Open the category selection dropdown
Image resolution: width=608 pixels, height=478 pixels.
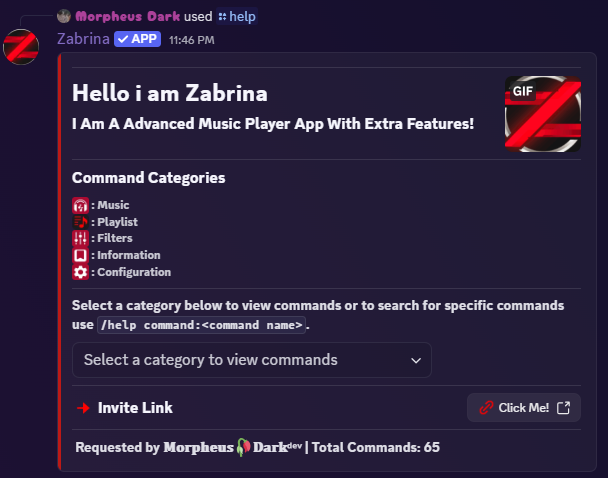pos(251,360)
